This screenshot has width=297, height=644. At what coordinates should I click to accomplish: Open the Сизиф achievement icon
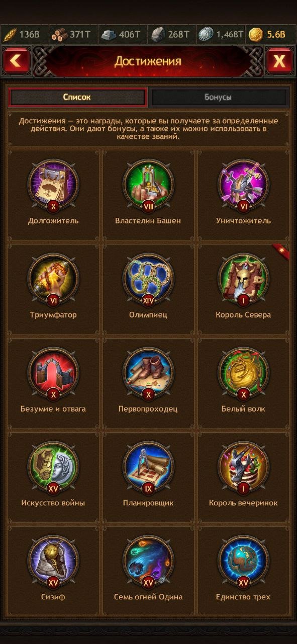pyautogui.click(x=53, y=561)
